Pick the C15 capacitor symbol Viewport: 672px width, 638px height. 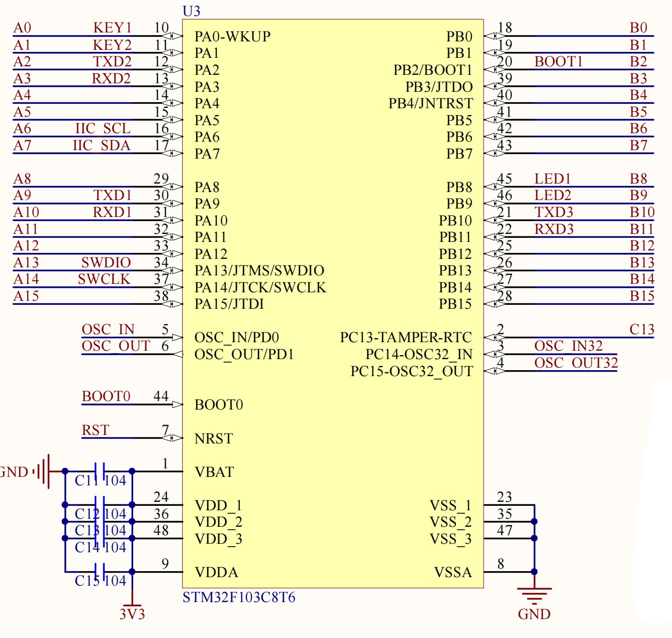click(x=100, y=571)
